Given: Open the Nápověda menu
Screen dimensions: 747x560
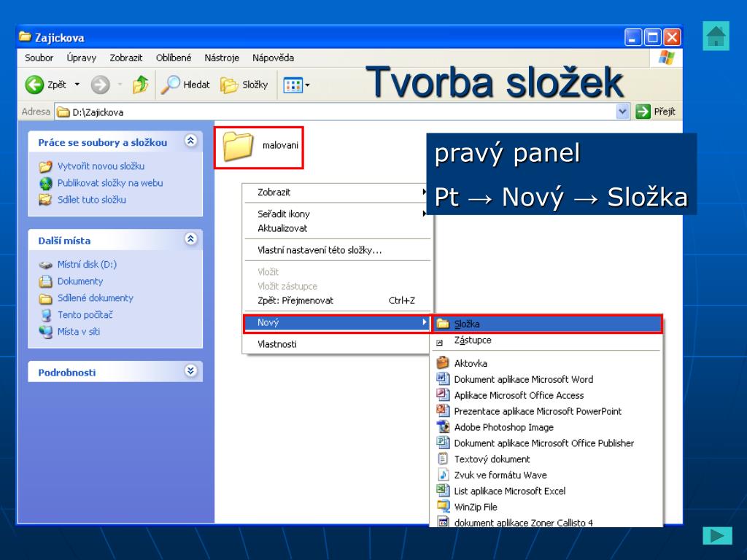Looking at the screenshot, I should coord(273,58).
